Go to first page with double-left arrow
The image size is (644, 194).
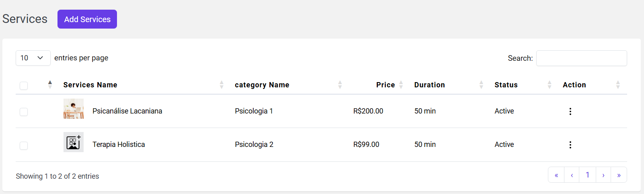coord(556,175)
